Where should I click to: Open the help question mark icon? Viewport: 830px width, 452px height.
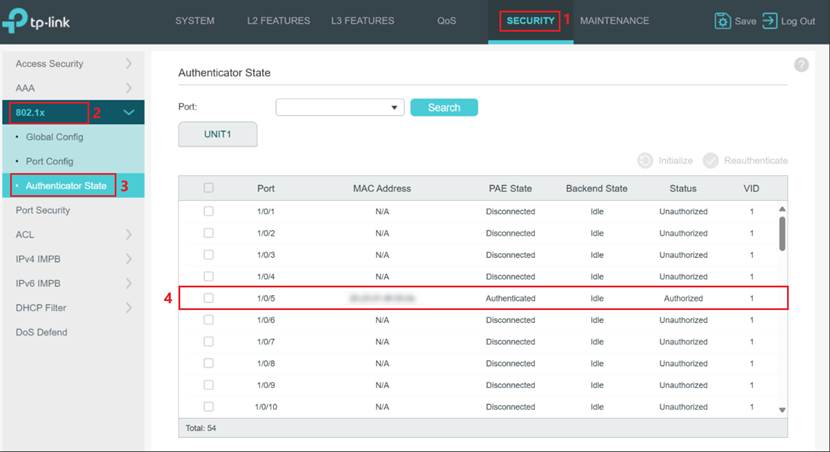(x=801, y=65)
